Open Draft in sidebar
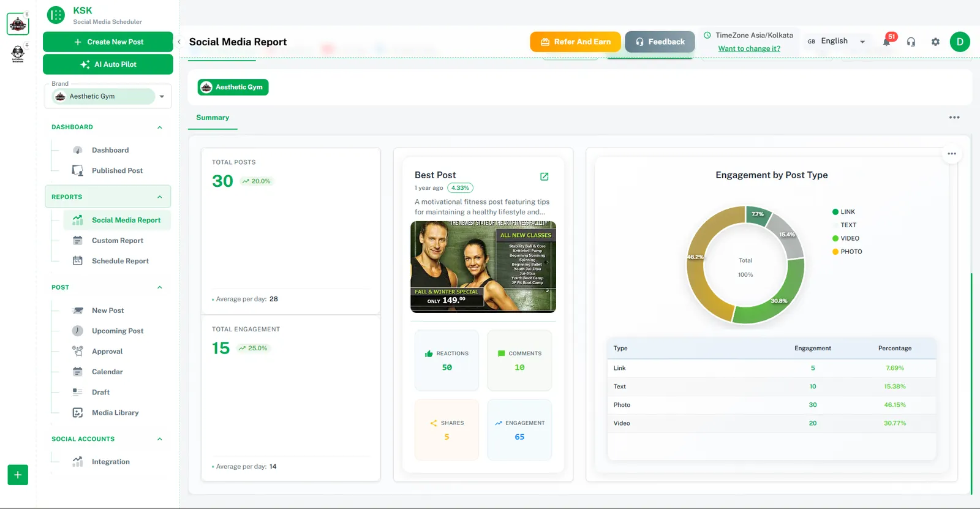This screenshot has width=980, height=509. (x=100, y=392)
